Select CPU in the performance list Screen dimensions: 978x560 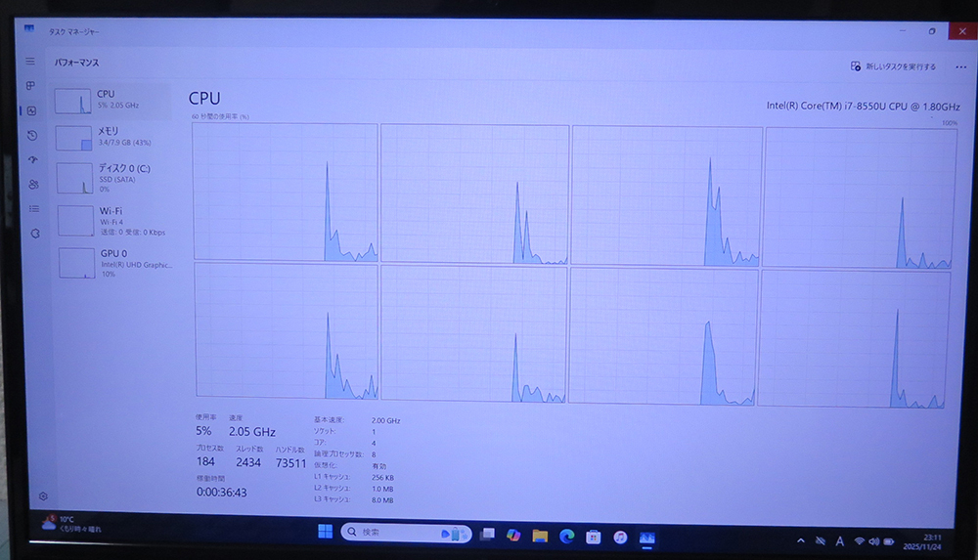click(111, 101)
